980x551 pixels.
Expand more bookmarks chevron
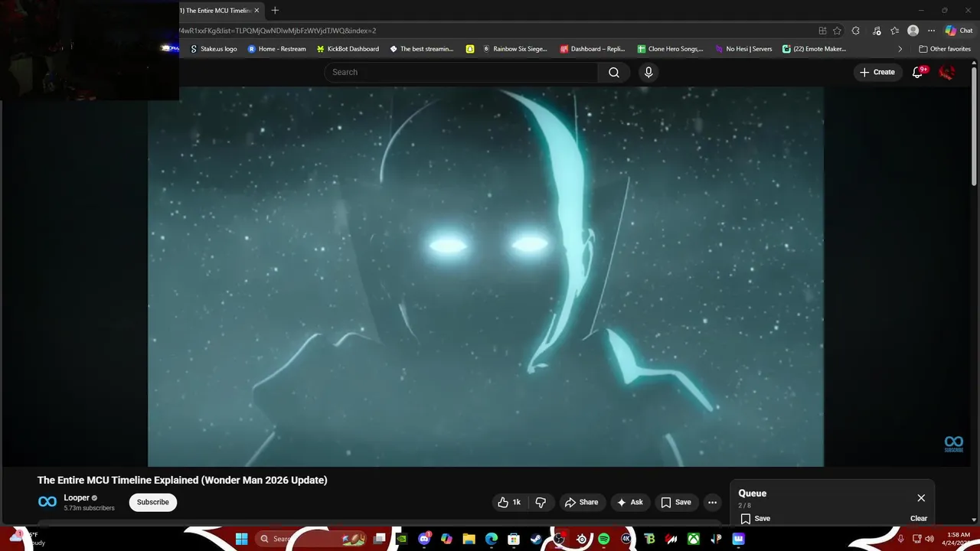point(900,48)
